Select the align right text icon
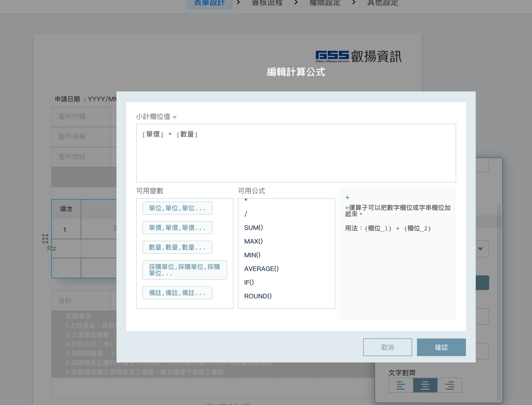This screenshot has height=405, width=532. [450, 385]
